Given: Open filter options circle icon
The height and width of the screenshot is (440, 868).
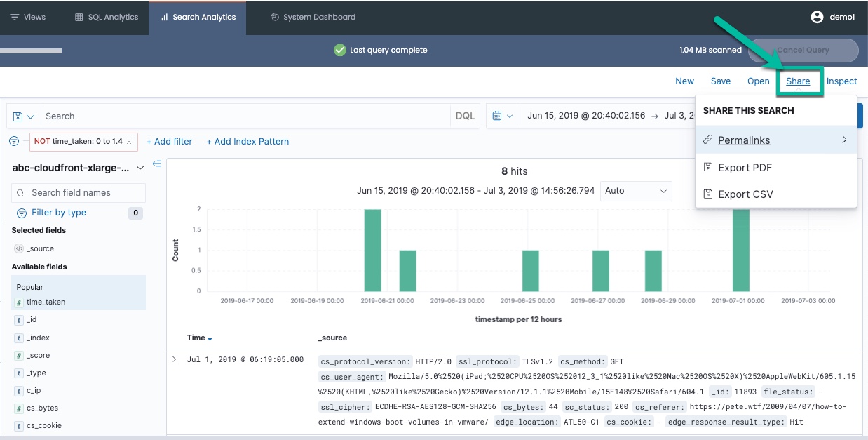Looking at the screenshot, I should tap(14, 141).
